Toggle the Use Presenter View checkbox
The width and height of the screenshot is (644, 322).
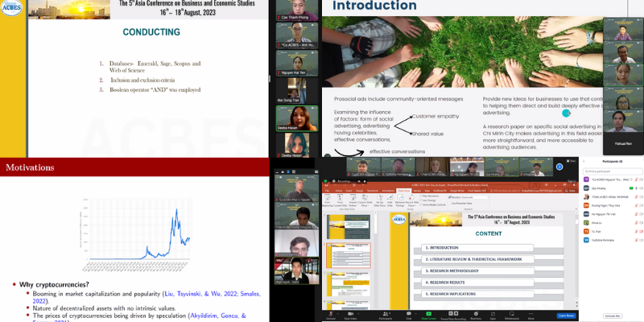point(450,203)
